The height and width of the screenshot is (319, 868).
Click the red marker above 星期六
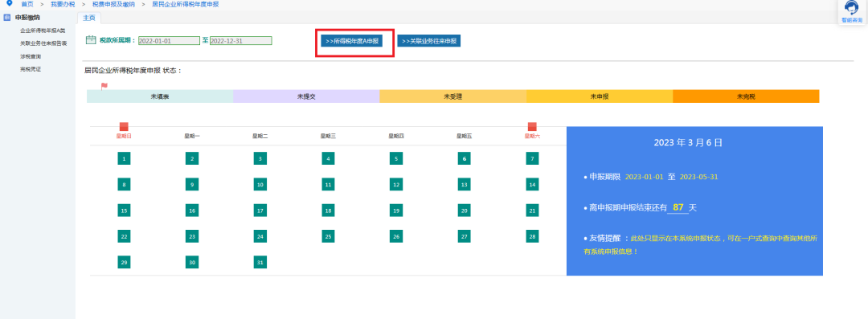coord(532,126)
